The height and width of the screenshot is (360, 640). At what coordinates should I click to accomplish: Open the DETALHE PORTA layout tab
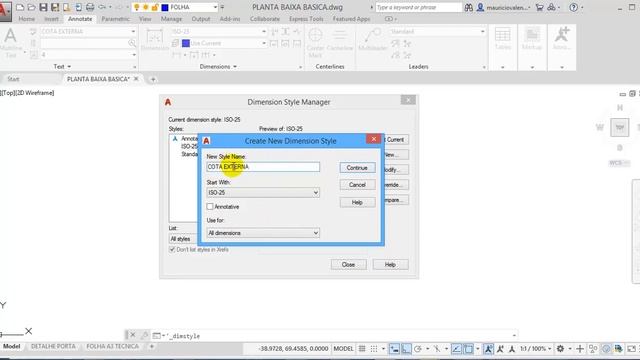pyautogui.click(x=53, y=346)
